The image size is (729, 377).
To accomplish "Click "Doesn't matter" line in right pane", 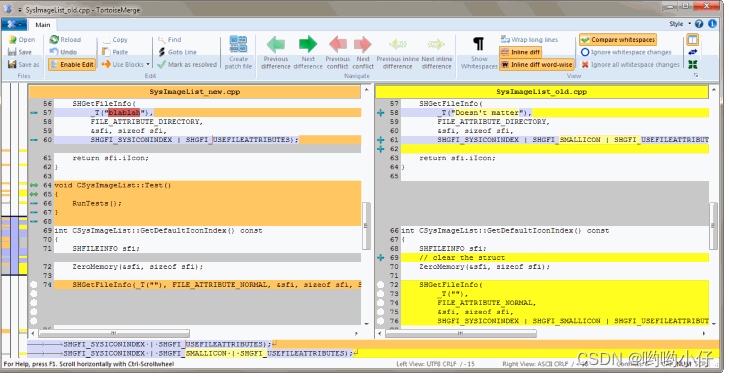I will click(555, 112).
